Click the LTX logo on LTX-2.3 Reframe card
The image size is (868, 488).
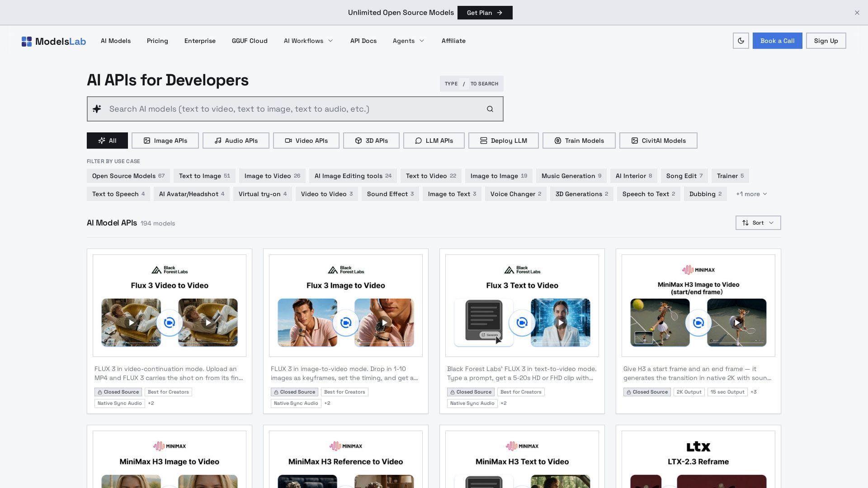click(x=698, y=446)
